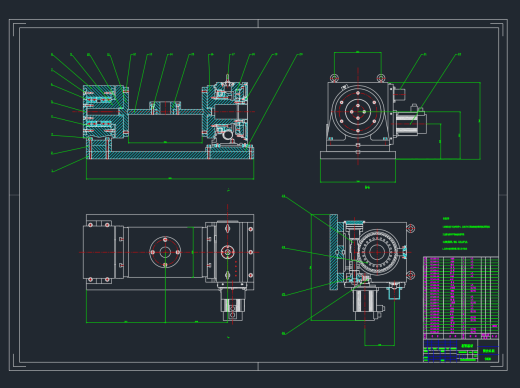Click the motor at bottom of top view

[x=232, y=305]
